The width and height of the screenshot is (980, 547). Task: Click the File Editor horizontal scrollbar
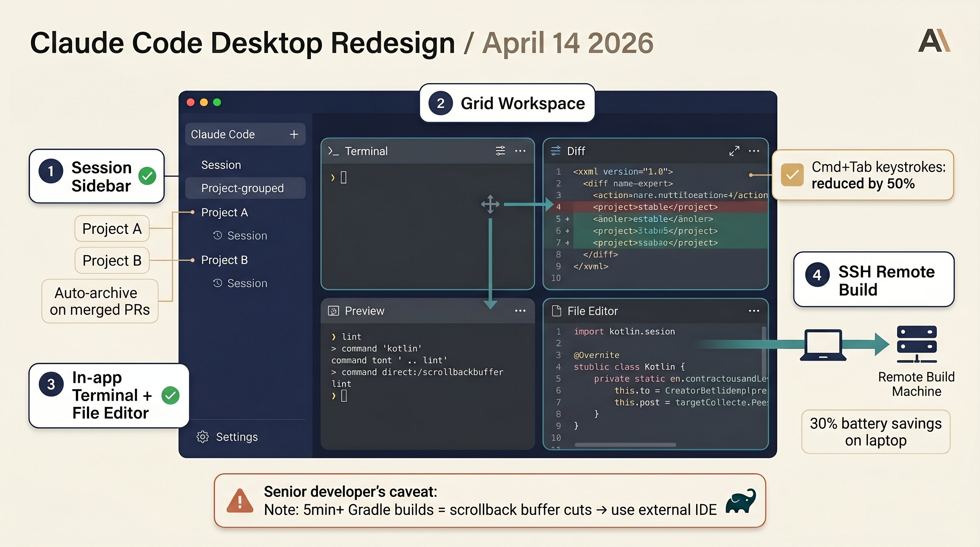tap(625, 445)
